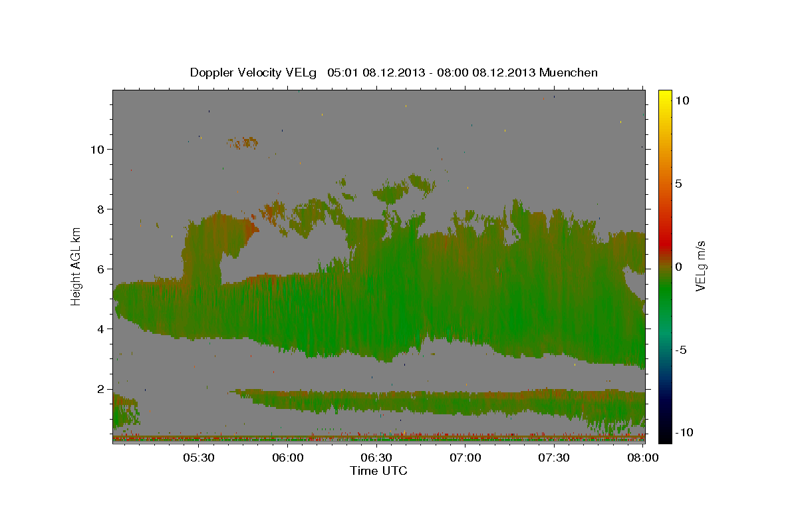The width and height of the screenshot is (798, 532).
Task: Click the 'VELg m/s' colorbar label
Action: coord(700,265)
